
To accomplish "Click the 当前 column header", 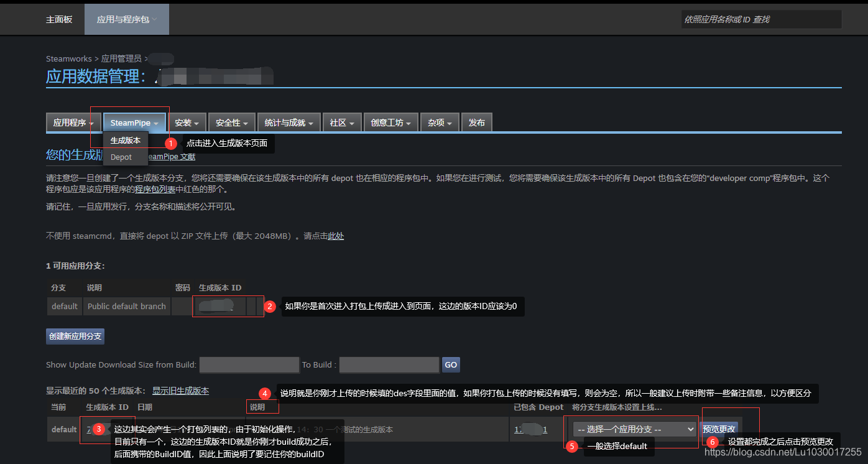I will click(58, 407).
